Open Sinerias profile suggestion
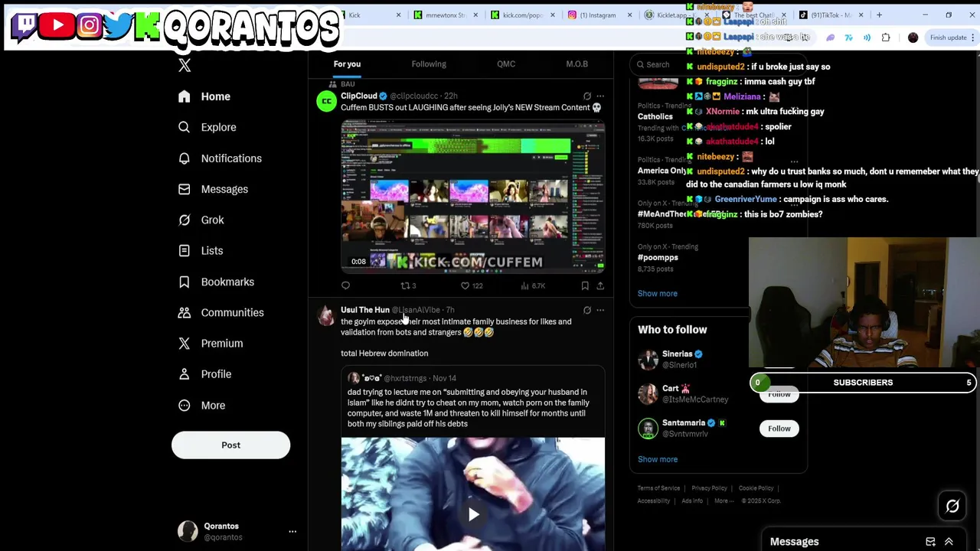Image resolution: width=980 pixels, height=551 pixels. [677, 354]
